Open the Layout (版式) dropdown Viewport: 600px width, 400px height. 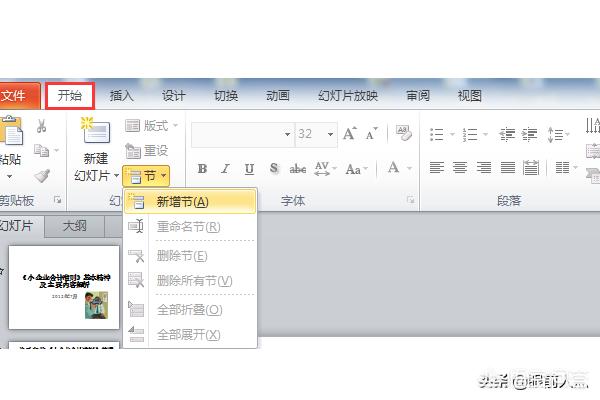151,125
